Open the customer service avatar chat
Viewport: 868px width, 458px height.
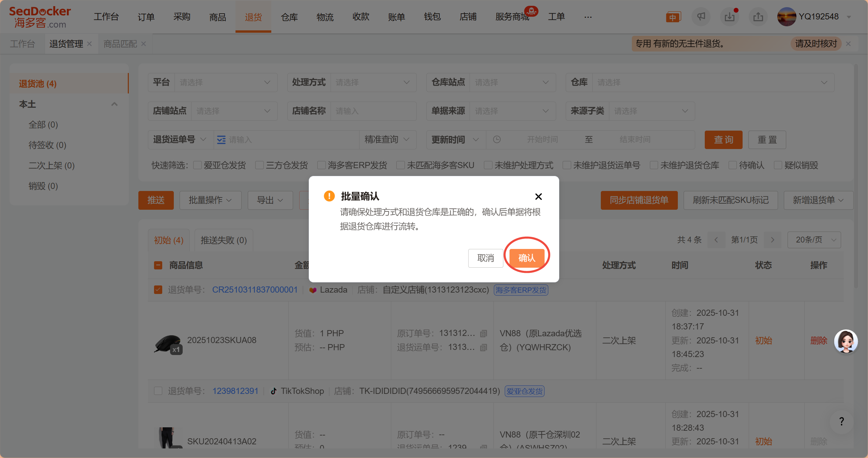(846, 341)
